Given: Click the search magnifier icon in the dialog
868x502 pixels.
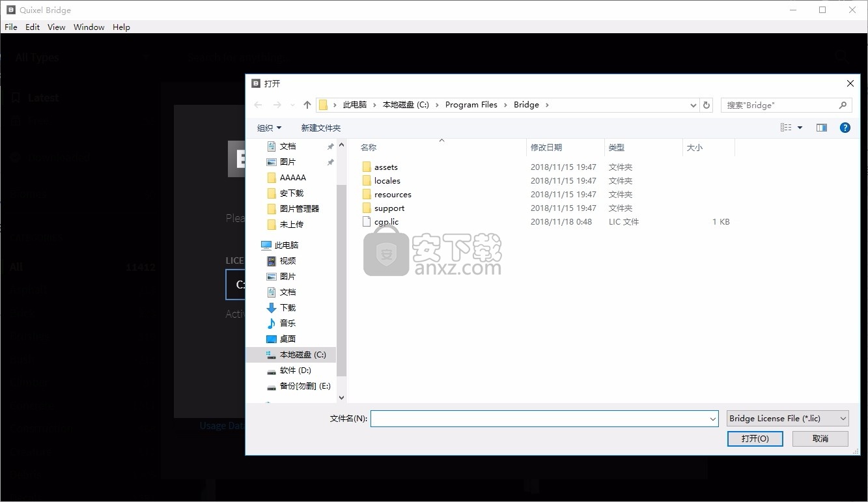Looking at the screenshot, I should point(842,105).
